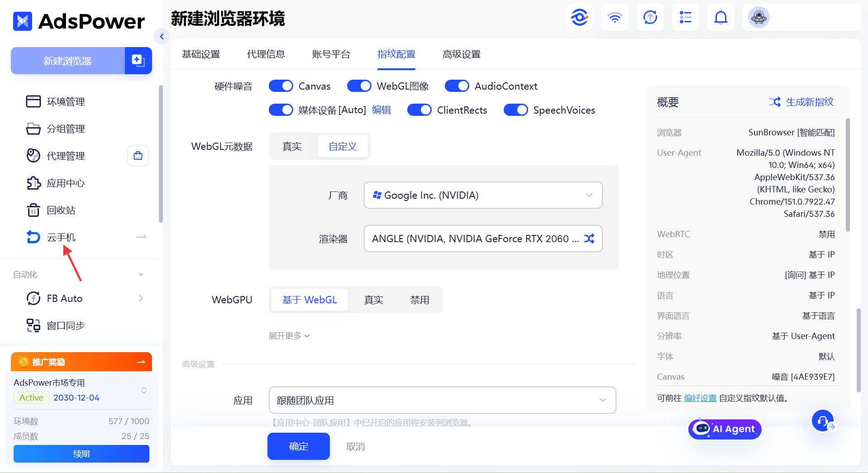Click the Wi-Fi network status icon
868x473 pixels.
(615, 18)
